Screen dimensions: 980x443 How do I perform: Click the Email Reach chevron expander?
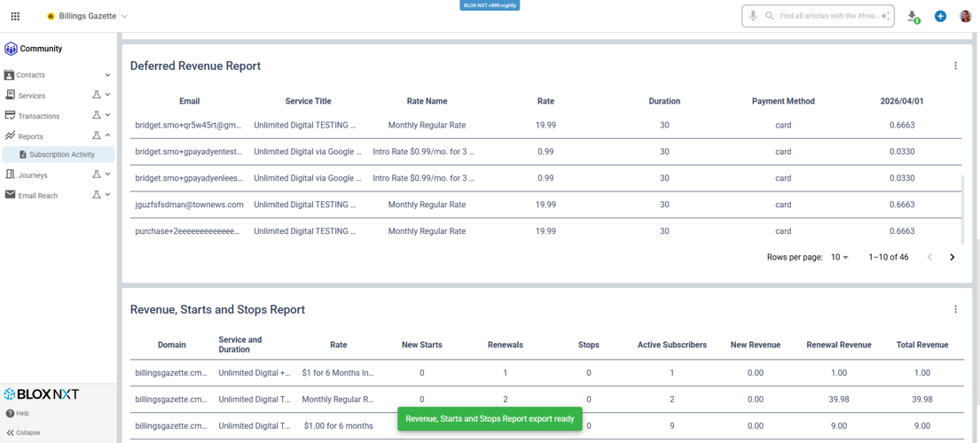pyautogui.click(x=107, y=195)
